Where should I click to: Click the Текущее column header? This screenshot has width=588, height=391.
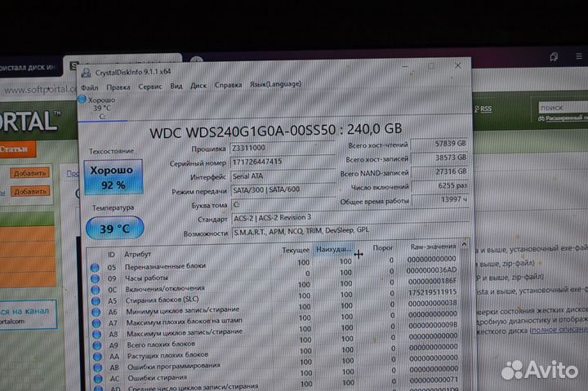pos(296,250)
